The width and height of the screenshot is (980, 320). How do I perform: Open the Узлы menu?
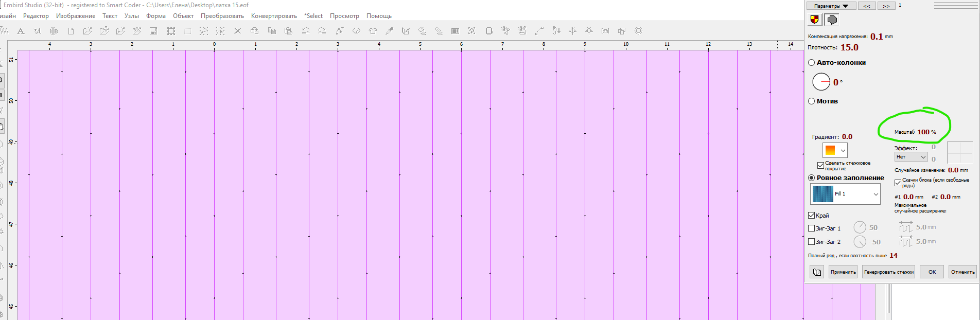(x=132, y=16)
